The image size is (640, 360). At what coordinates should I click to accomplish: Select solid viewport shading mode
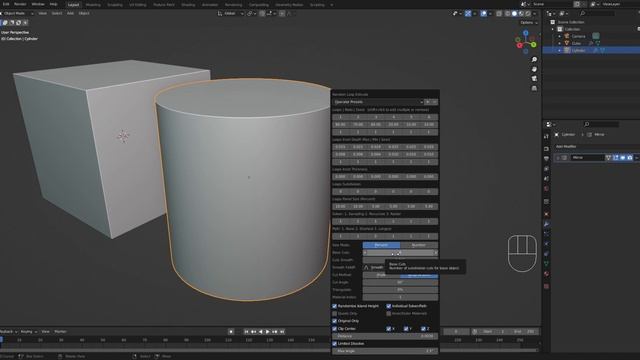click(x=514, y=13)
